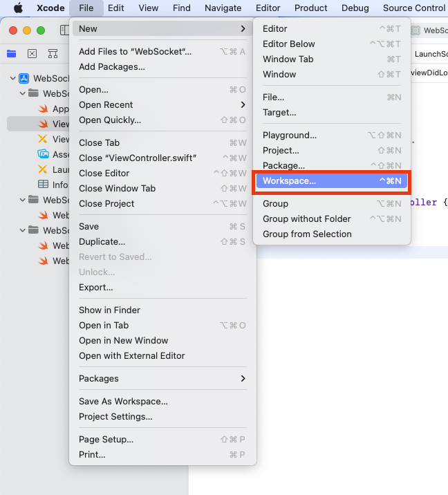The image size is (448, 495).
Task: Open the View menu in menu bar
Action: point(149,8)
